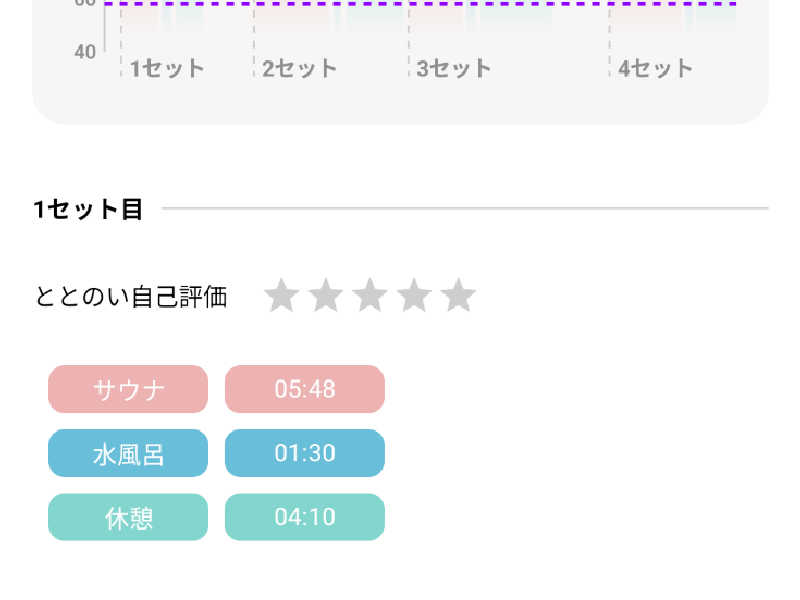The height and width of the screenshot is (600, 800).
Task: Select the water bath time 01:30
Action: pyautogui.click(x=305, y=453)
